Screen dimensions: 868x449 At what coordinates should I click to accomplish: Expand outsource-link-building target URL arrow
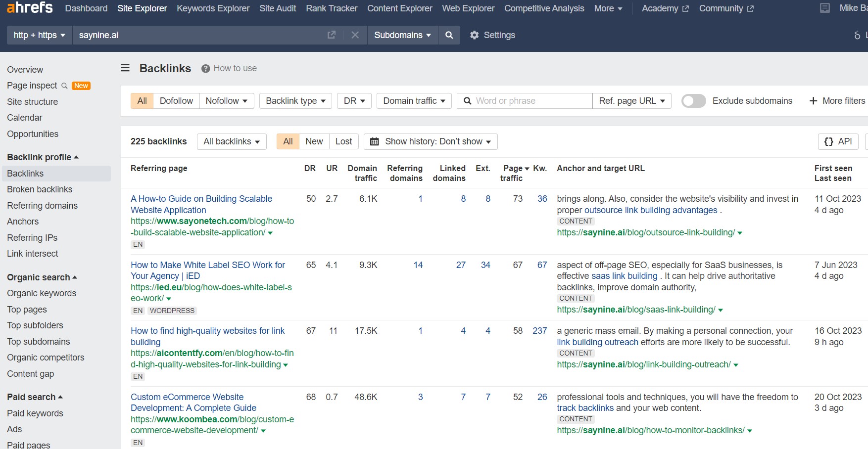point(740,233)
